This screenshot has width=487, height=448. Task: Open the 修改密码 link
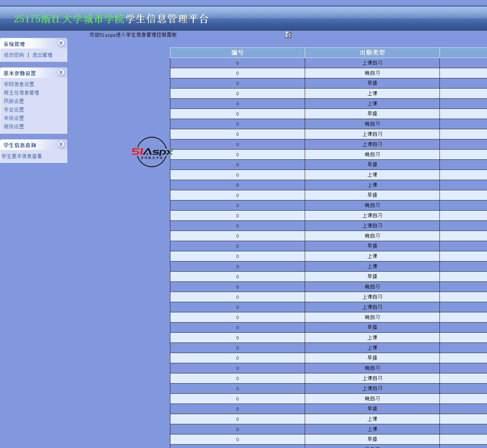coord(14,55)
